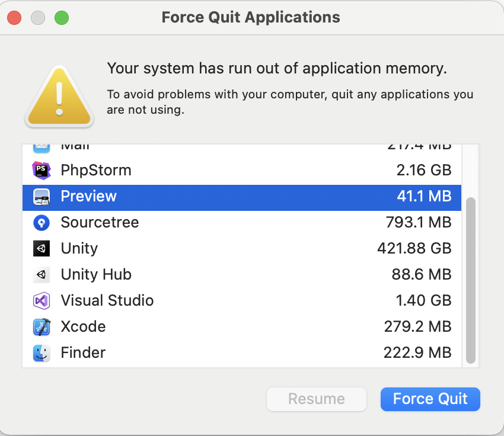Click the Finder face icon
504x436 pixels.
pyautogui.click(x=42, y=353)
